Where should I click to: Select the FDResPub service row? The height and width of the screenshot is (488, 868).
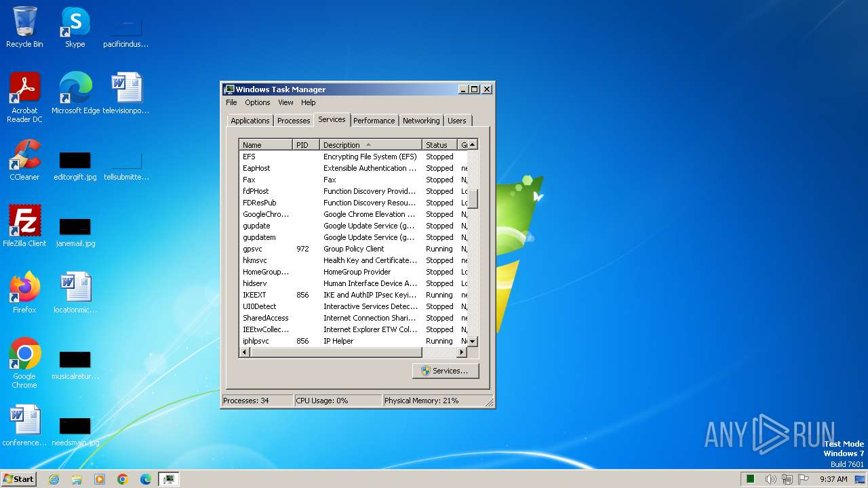pos(353,203)
